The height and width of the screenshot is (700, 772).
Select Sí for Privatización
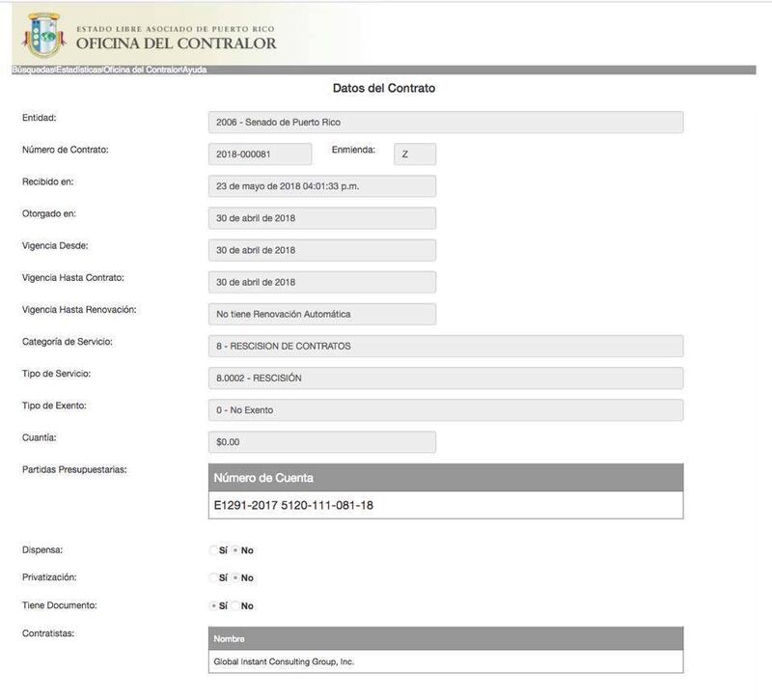click(x=214, y=578)
